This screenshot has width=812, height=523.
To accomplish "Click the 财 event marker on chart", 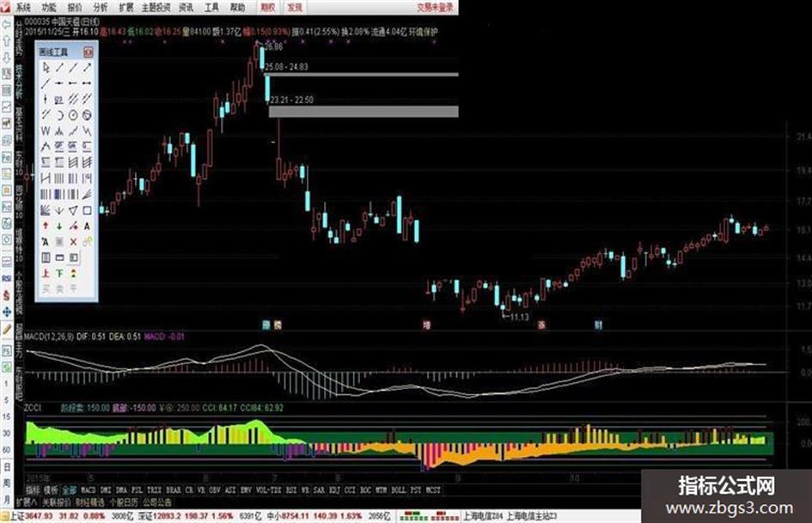I will [599, 325].
